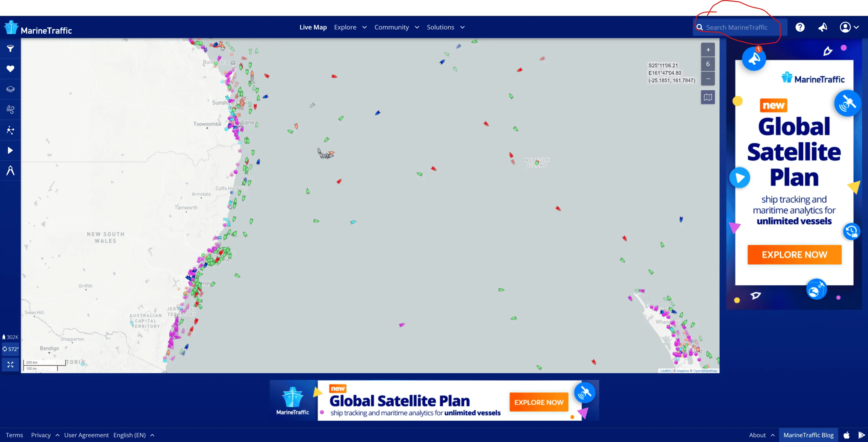Open the notification megaphone with badge
The height and width of the screenshot is (442, 868).
coord(754,59)
